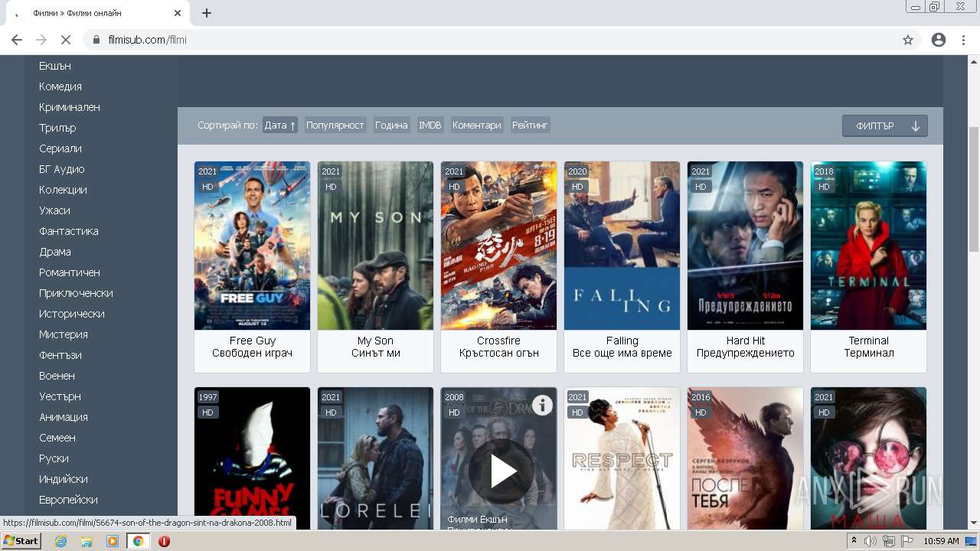Open Respect movie poster

pyautogui.click(x=622, y=458)
